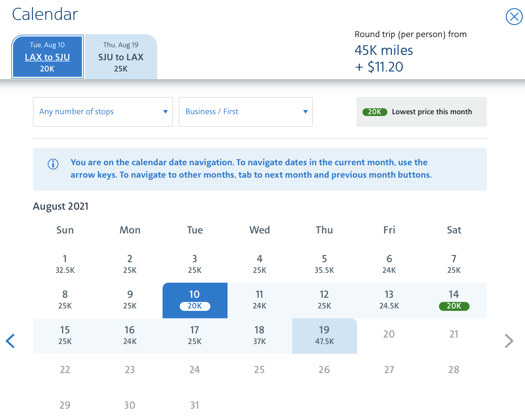Open the Any number of stops dropdown
Image resolution: width=525 pixels, height=420 pixels.
pyautogui.click(x=102, y=112)
